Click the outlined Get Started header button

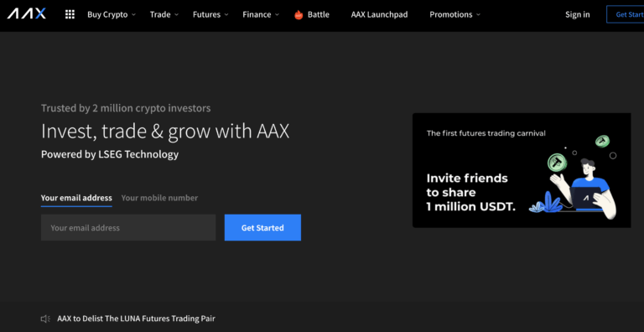point(625,14)
